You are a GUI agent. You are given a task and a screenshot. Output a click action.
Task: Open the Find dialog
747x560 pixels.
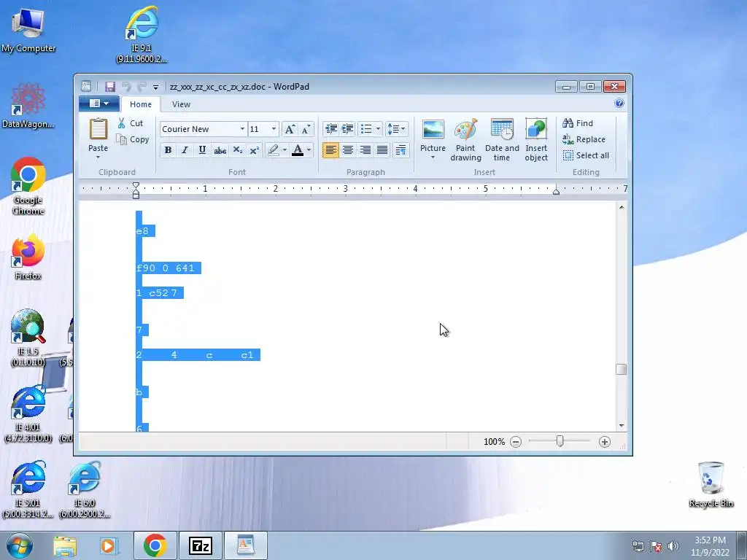tap(578, 123)
